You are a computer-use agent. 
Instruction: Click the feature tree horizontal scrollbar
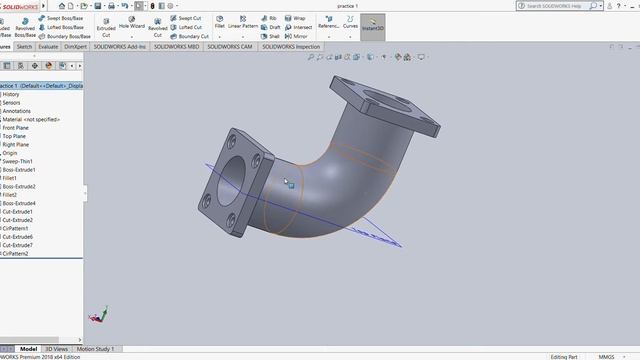pyautogui.click(x=29, y=340)
